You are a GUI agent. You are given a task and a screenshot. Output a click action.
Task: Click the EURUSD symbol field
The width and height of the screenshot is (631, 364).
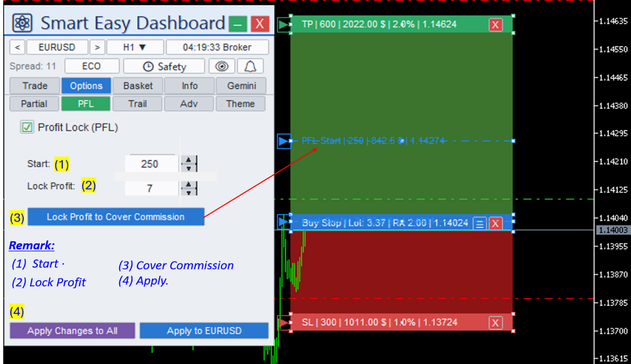coord(57,47)
